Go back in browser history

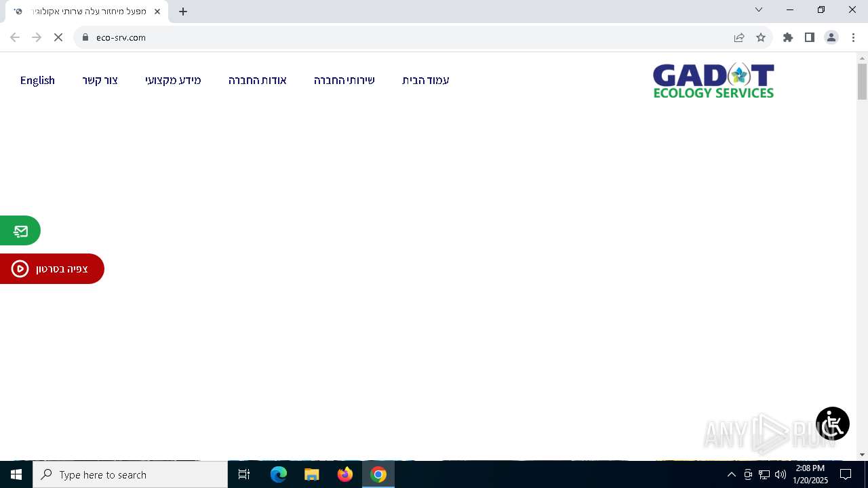pyautogui.click(x=15, y=37)
